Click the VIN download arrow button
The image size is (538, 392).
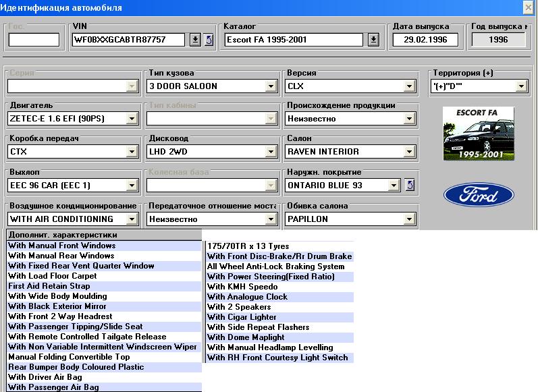(x=195, y=40)
